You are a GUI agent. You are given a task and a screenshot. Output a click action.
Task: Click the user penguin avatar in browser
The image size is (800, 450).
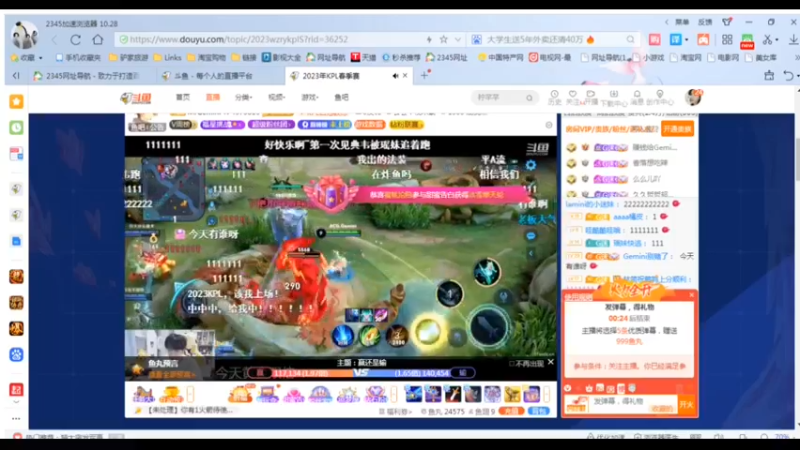24,35
